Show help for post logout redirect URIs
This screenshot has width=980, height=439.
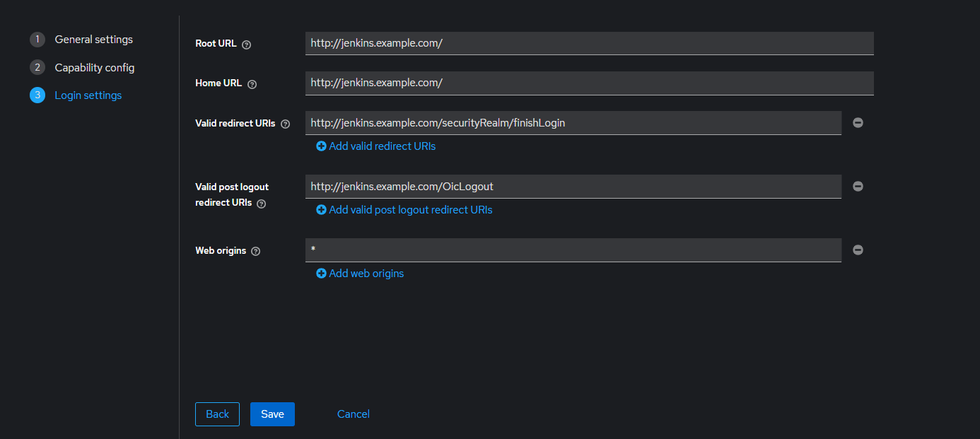point(262,204)
